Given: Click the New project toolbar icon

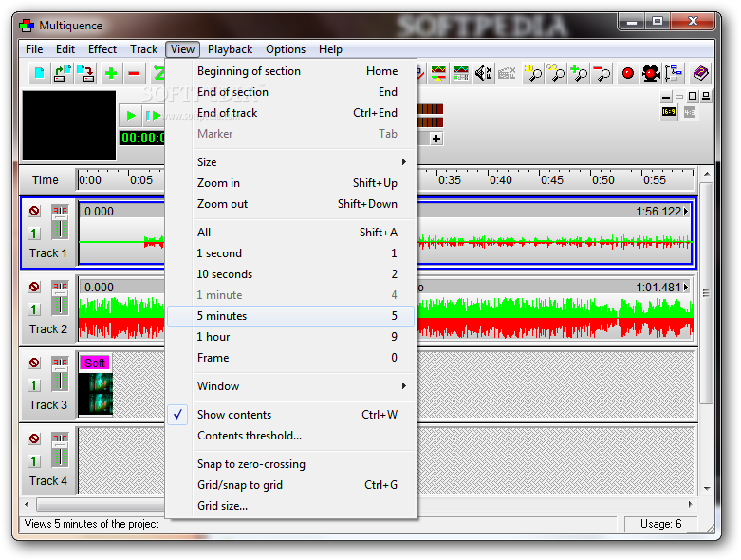Looking at the screenshot, I should (x=40, y=74).
